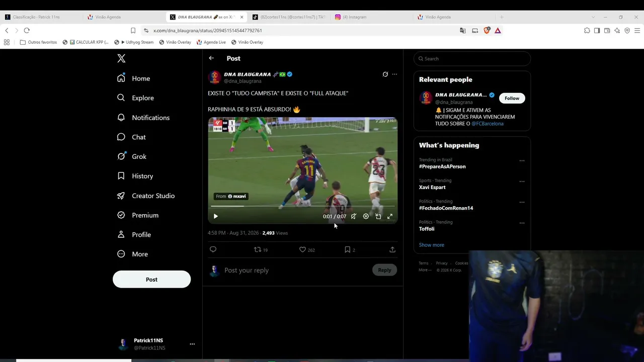Screen dimensions: 644x362
Task: Like the post with 262 likes
Action: (x=307, y=249)
